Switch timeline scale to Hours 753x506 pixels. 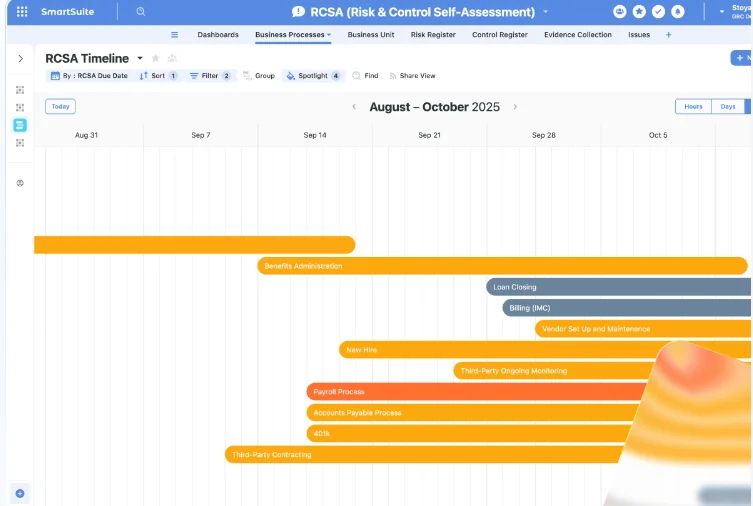(693, 107)
